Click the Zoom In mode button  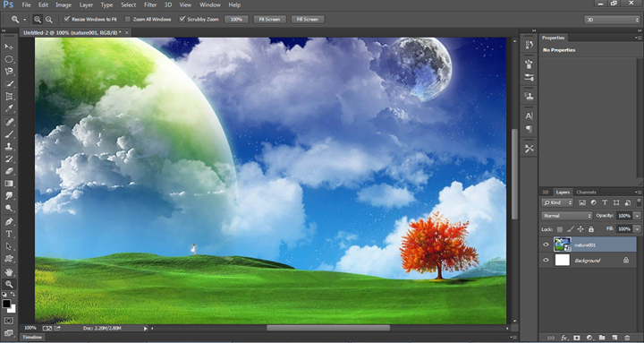pyautogui.click(x=38, y=20)
